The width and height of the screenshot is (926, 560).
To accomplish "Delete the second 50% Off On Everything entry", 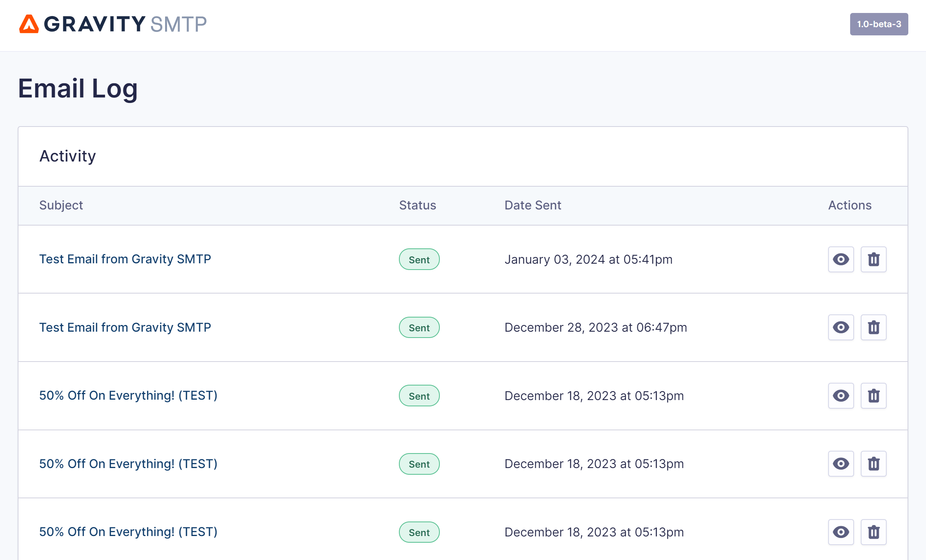I will [x=873, y=464].
